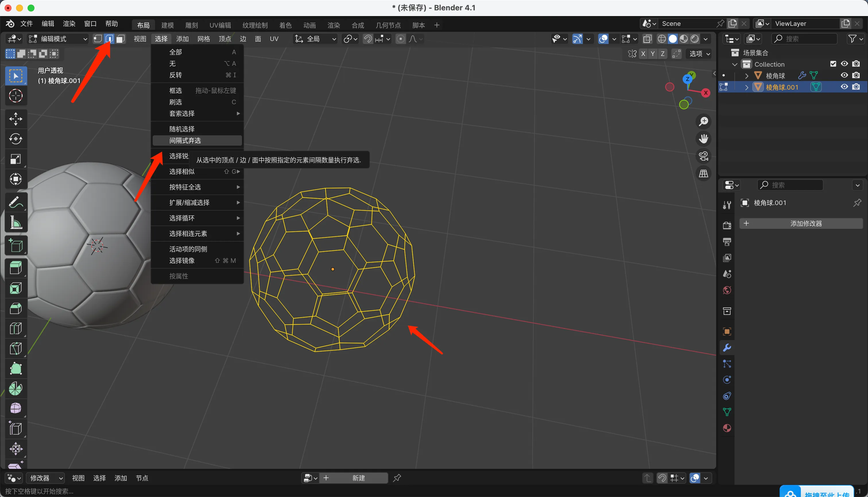Image resolution: width=868 pixels, height=497 pixels.
Task: Toggle camera view icon
Action: click(703, 156)
